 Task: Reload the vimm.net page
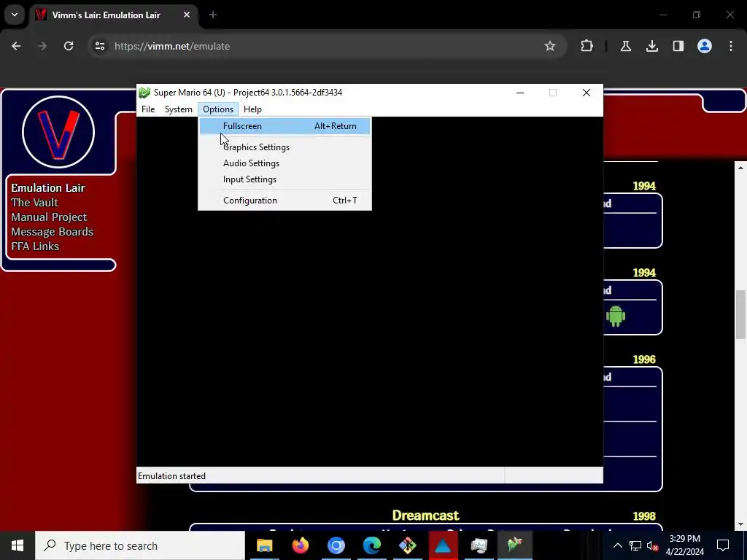coord(69,46)
